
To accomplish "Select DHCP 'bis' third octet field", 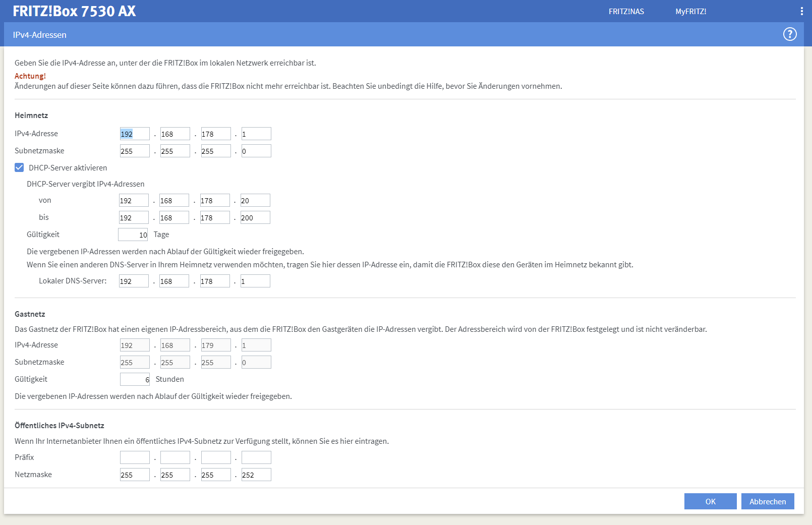I will 215,217.
